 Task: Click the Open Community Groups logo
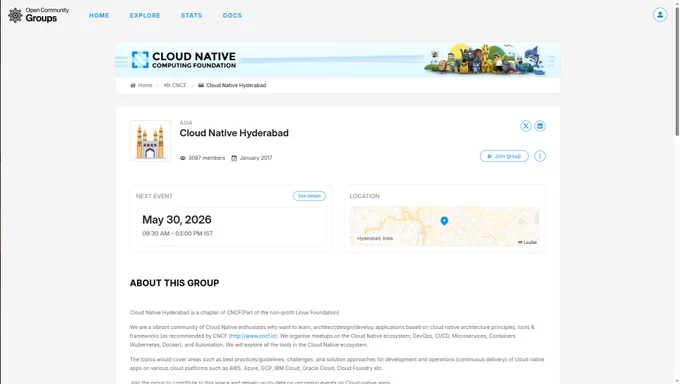[38, 15]
